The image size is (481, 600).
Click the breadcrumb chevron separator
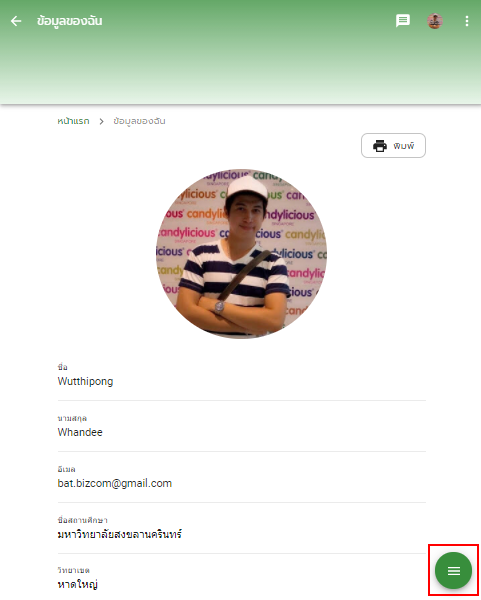[x=101, y=121]
